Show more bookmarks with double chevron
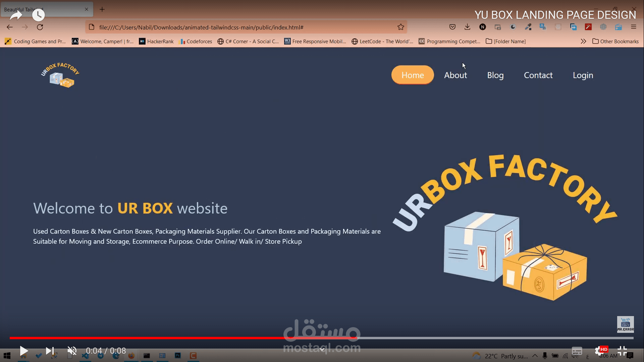This screenshot has width=644, height=362. pos(583,41)
